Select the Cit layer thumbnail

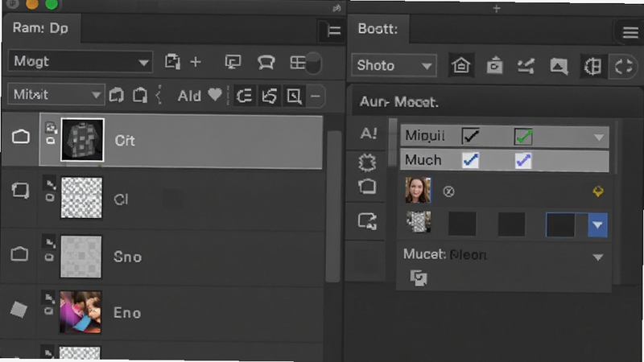coord(82,140)
